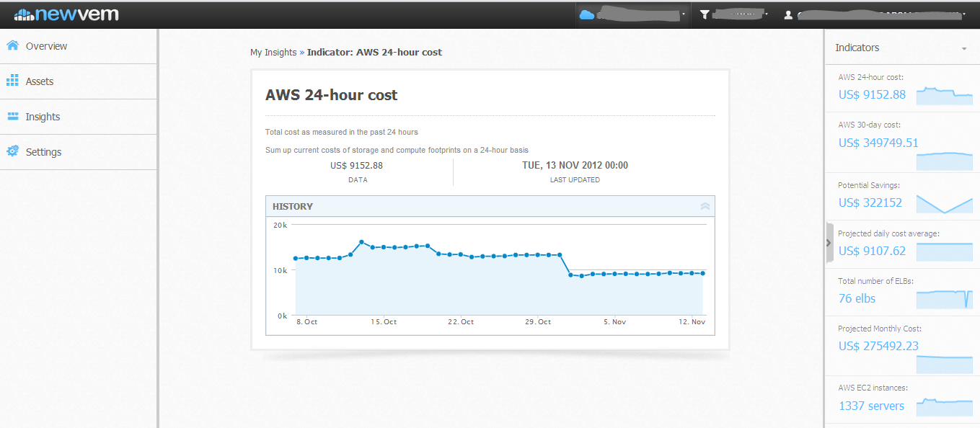This screenshot has width=980, height=428.
Task: Click the Newvem logo
Action: pyautogui.click(x=66, y=14)
